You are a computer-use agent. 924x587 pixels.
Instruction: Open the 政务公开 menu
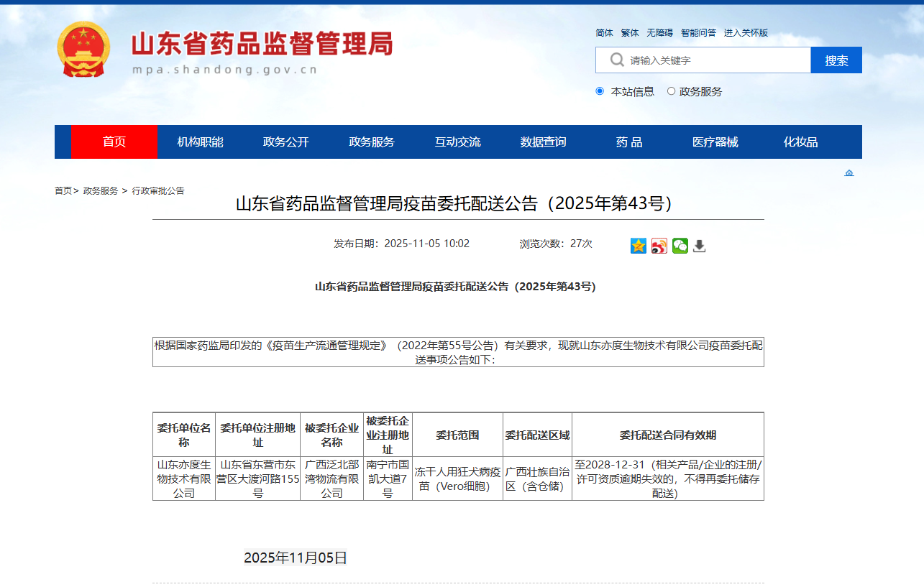pyautogui.click(x=285, y=142)
